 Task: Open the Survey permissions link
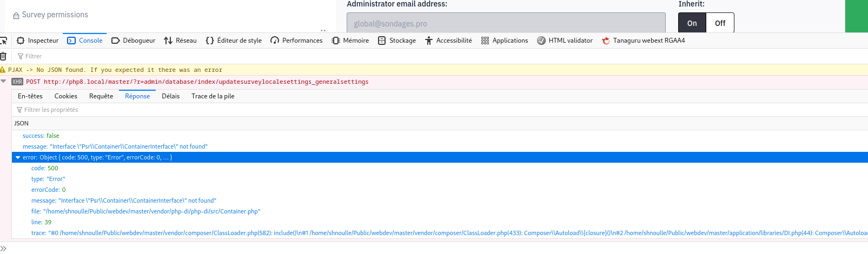coord(55,15)
